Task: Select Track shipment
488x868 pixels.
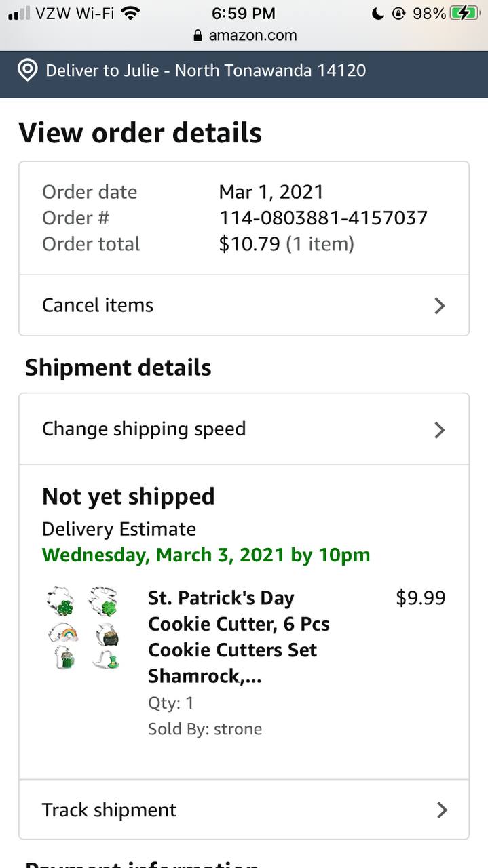Action: (109, 810)
